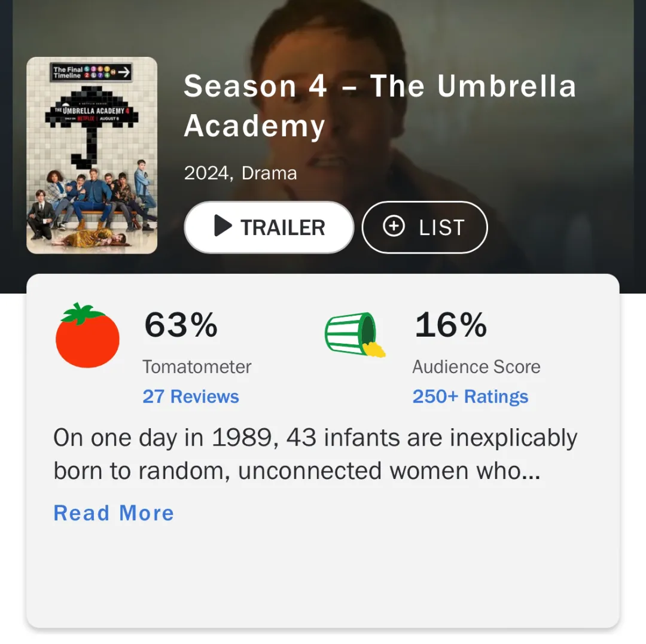
Task: Add the season to your LIST
Action: pos(425,227)
